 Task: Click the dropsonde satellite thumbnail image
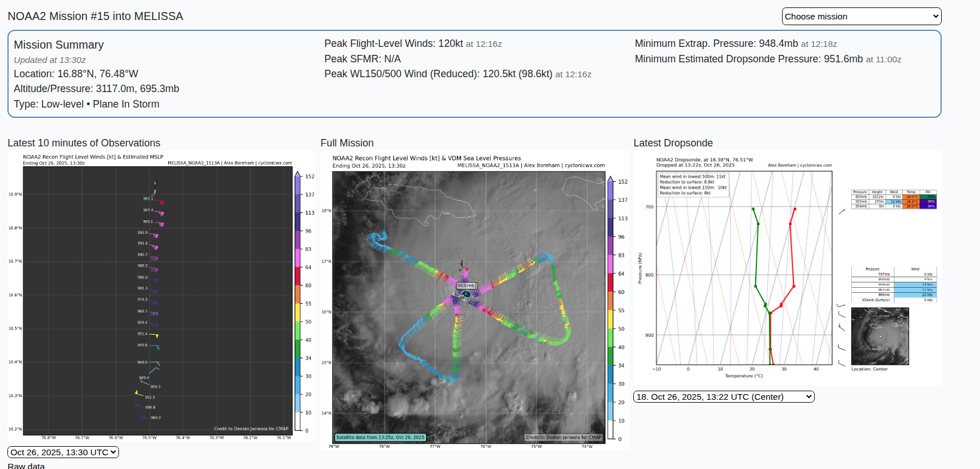pos(880,336)
